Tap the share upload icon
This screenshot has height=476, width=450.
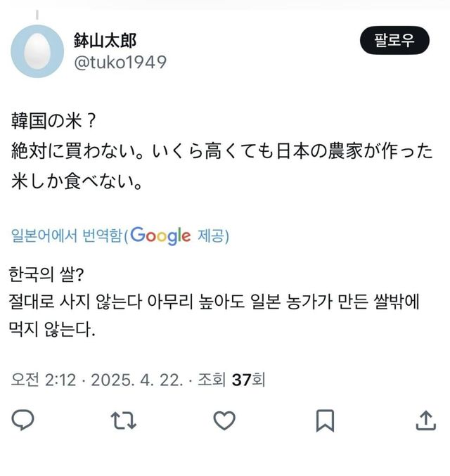425,420
